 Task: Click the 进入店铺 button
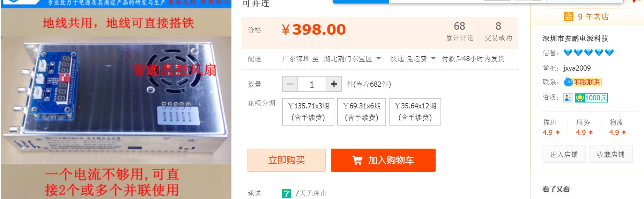[x=564, y=154]
